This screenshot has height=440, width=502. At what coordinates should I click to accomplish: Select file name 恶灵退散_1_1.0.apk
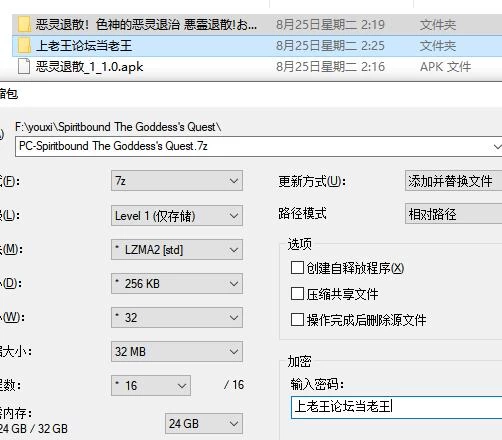[90, 67]
